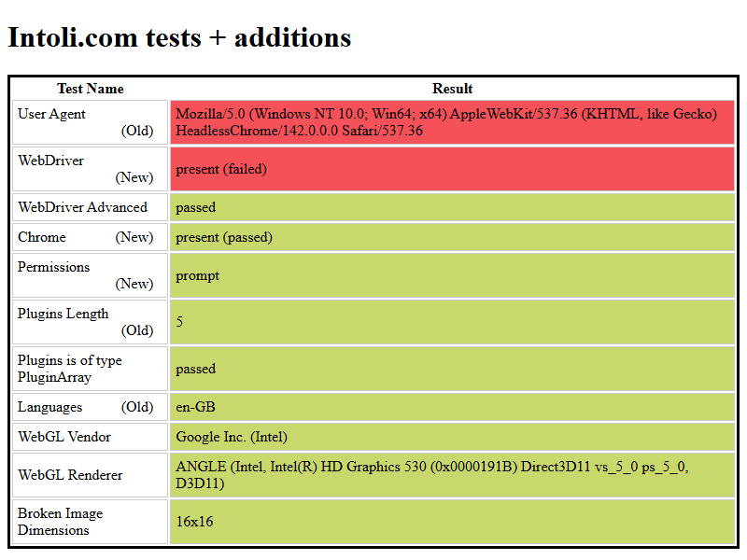Viewport: 747px width, 560px height.
Task: Click the '16x16' broken image result
Action: (x=452, y=522)
